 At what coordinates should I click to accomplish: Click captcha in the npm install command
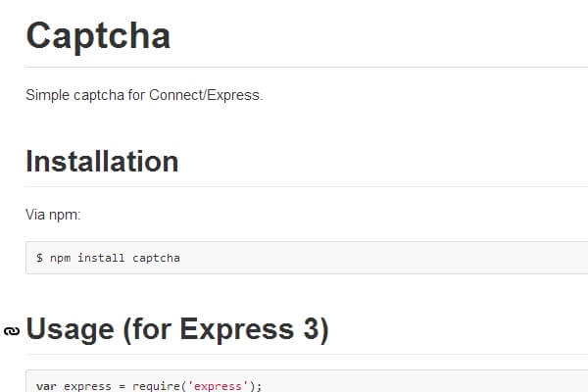[x=157, y=258]
